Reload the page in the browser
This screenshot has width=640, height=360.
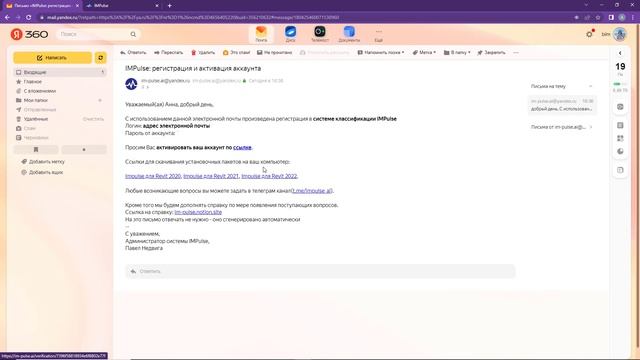29,18
